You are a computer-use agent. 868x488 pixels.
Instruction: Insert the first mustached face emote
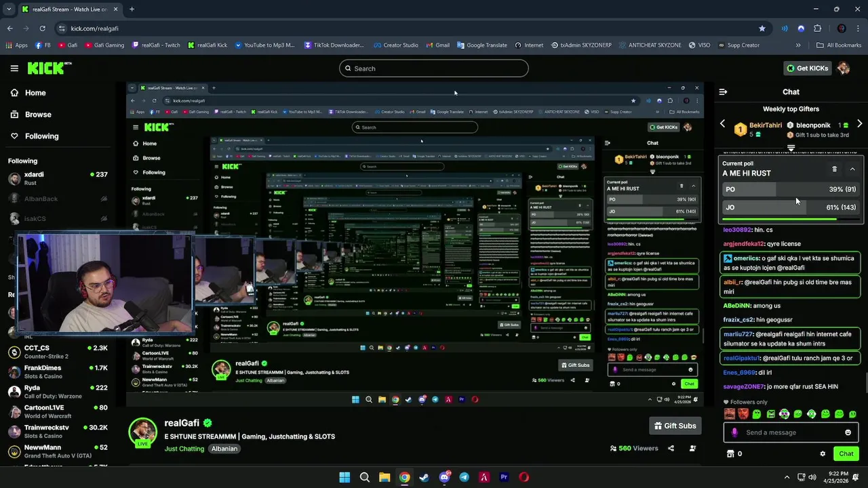coord(730,414)
